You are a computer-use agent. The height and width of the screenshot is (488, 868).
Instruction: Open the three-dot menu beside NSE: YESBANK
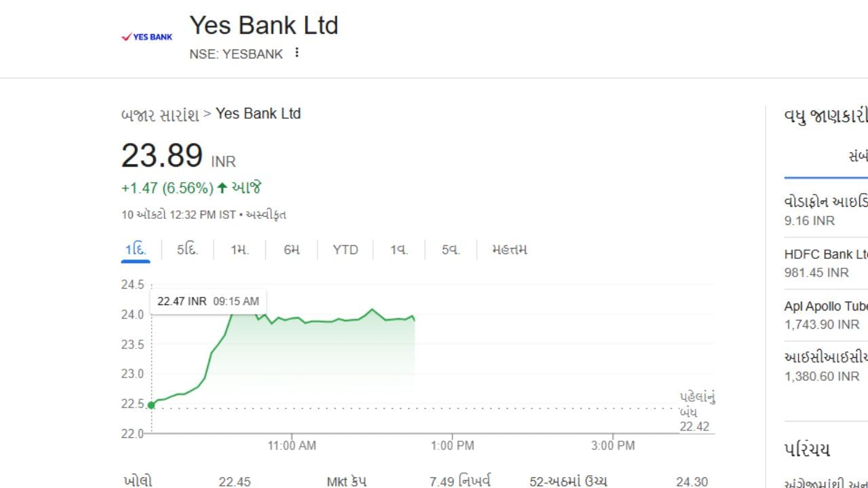(296, 53)
